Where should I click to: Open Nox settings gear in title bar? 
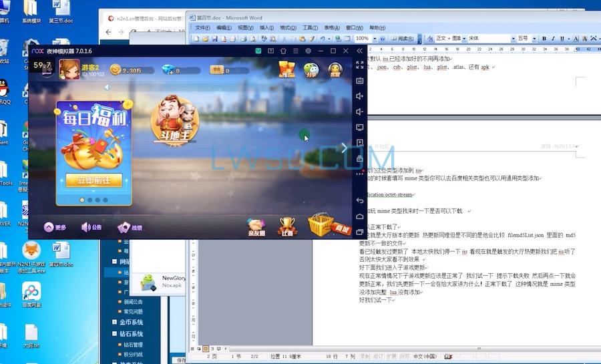click(308, 51)
